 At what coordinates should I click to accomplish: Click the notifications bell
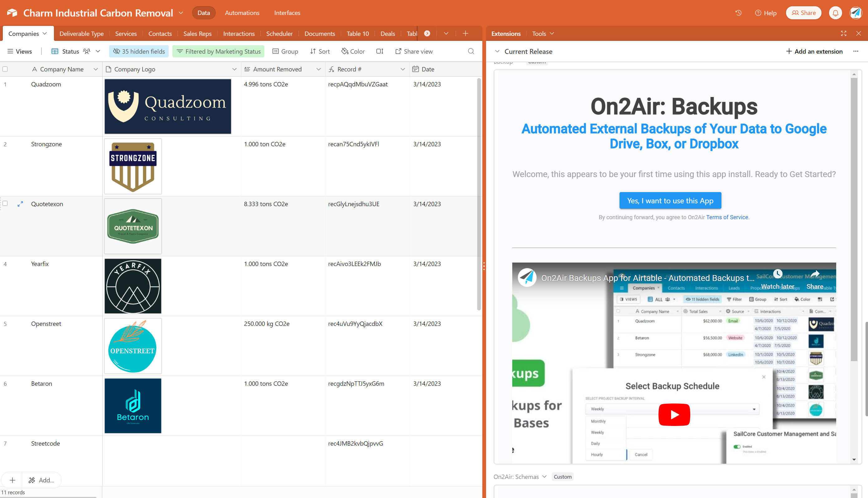(835, 13)
